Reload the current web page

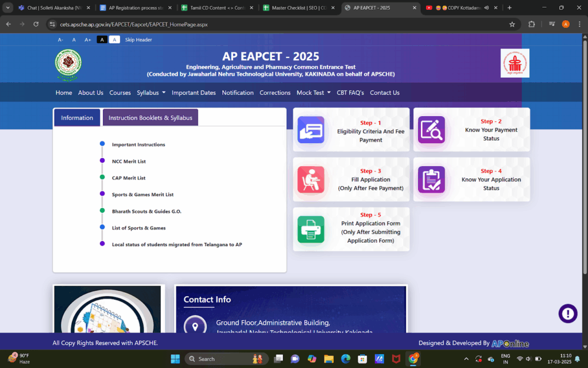(x=36, y=24)
